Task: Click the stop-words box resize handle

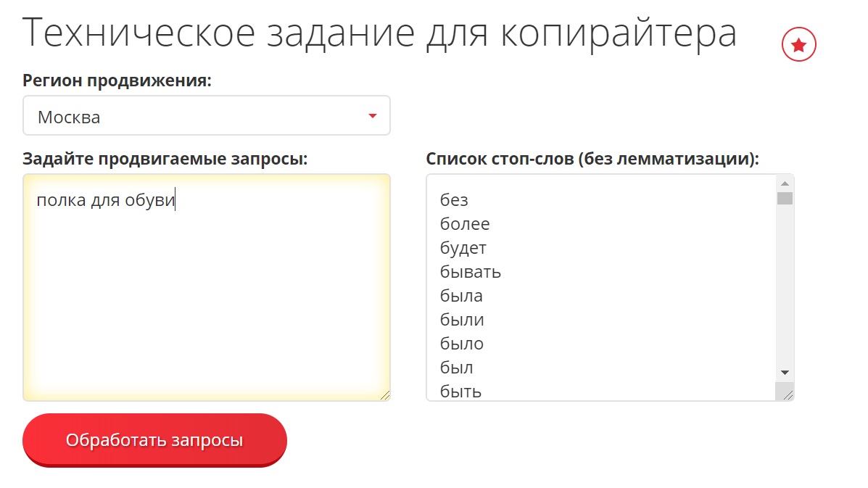Action: (788, 394)
